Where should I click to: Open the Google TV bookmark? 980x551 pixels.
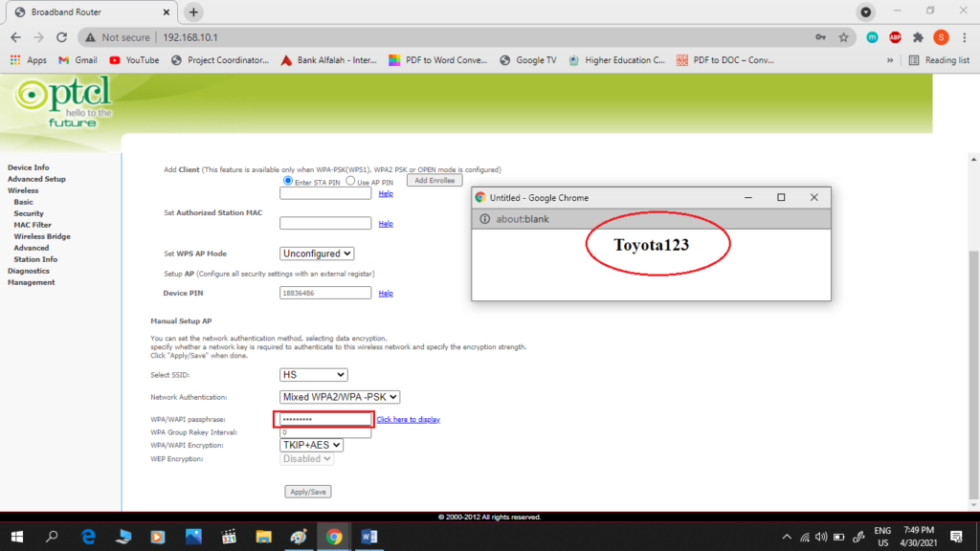coord(528,60)
